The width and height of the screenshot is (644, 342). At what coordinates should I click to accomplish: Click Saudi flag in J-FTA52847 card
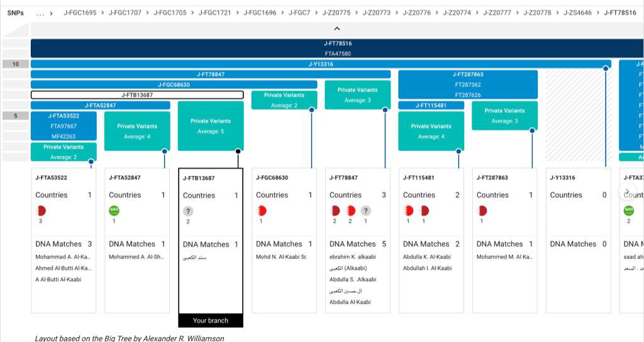(114, 211)
